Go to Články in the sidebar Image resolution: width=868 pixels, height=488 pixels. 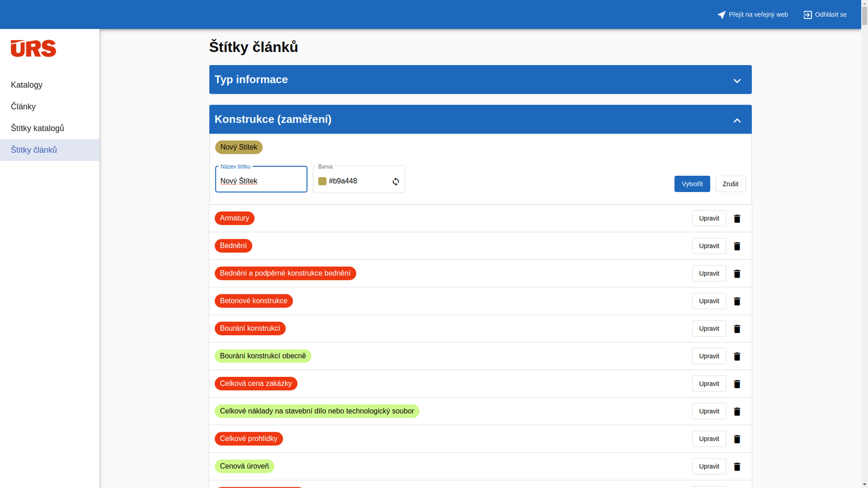[x=49, y=107]
